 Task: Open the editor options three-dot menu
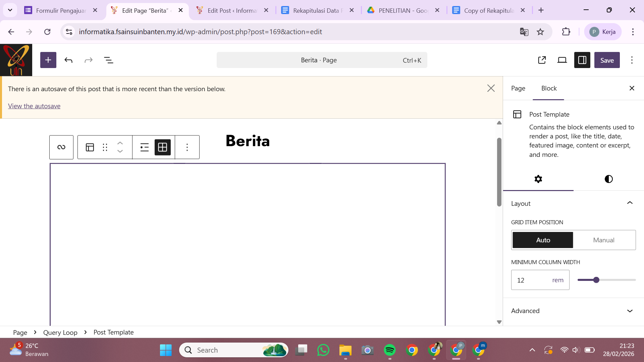click(632, 60)
